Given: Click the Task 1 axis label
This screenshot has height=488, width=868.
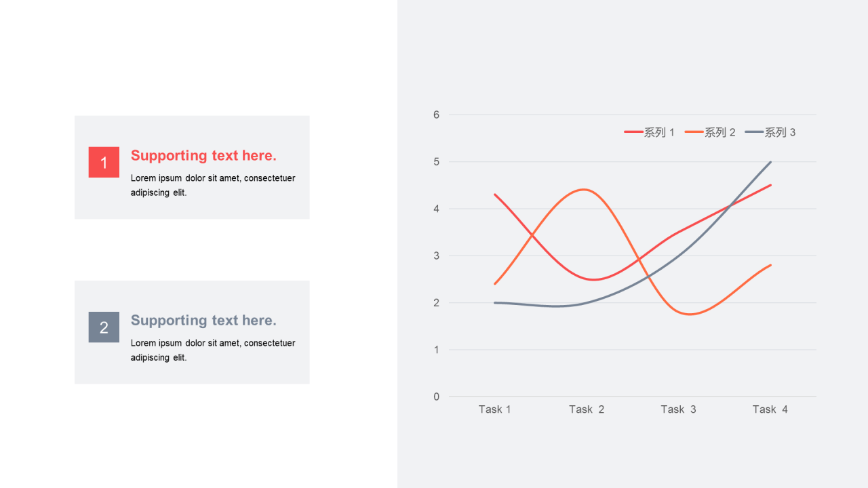Looking at the screenshot, I should [x=494, y=409].
